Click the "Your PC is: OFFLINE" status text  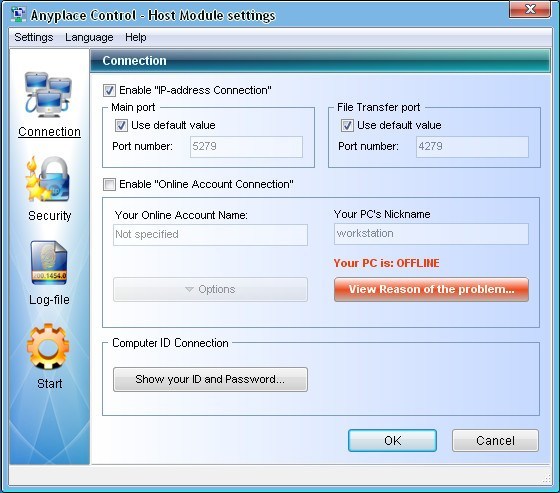click(386, 263)
